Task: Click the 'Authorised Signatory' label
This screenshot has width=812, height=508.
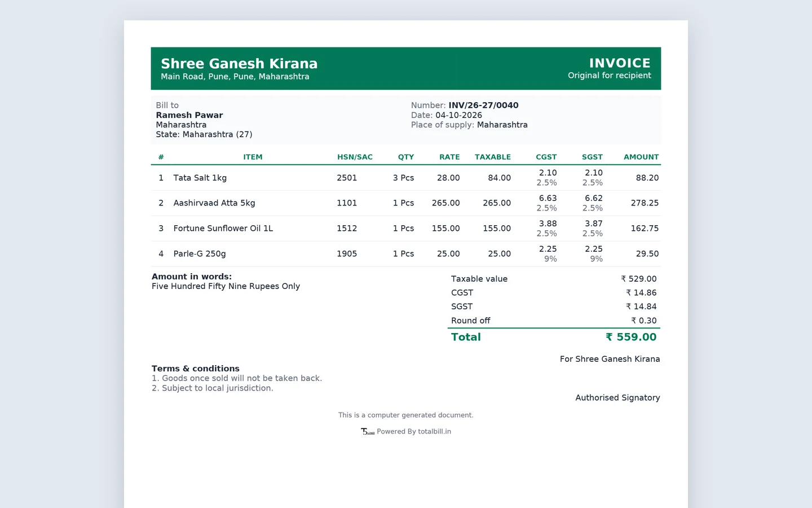Action: tap(617, 398)
